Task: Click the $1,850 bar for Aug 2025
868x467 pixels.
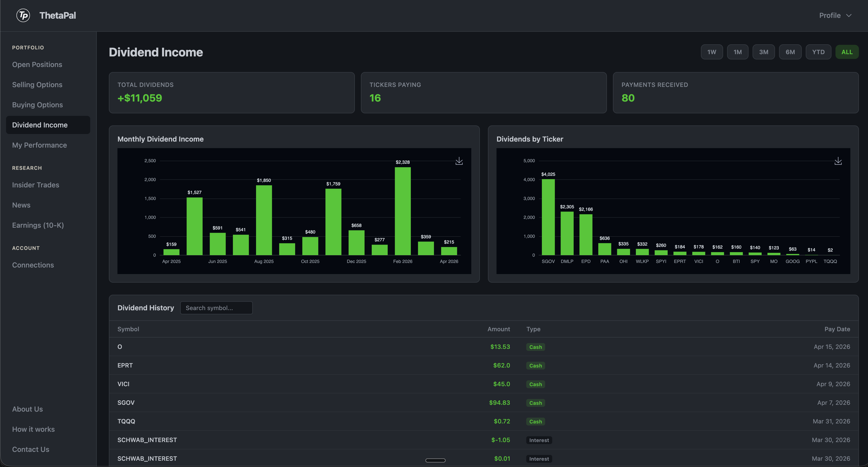Action: 264,220
